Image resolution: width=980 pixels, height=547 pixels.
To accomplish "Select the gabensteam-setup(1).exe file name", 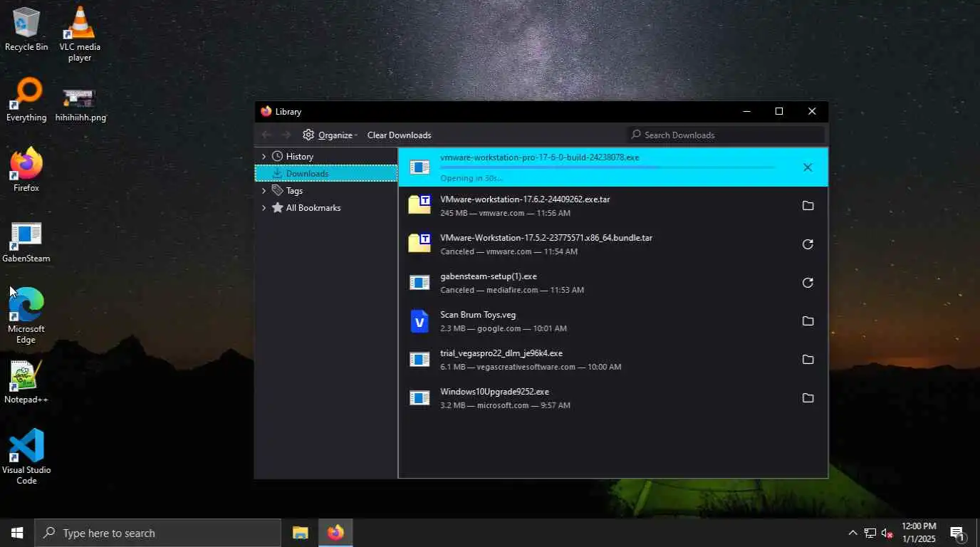I will click(x=489, y=276).
